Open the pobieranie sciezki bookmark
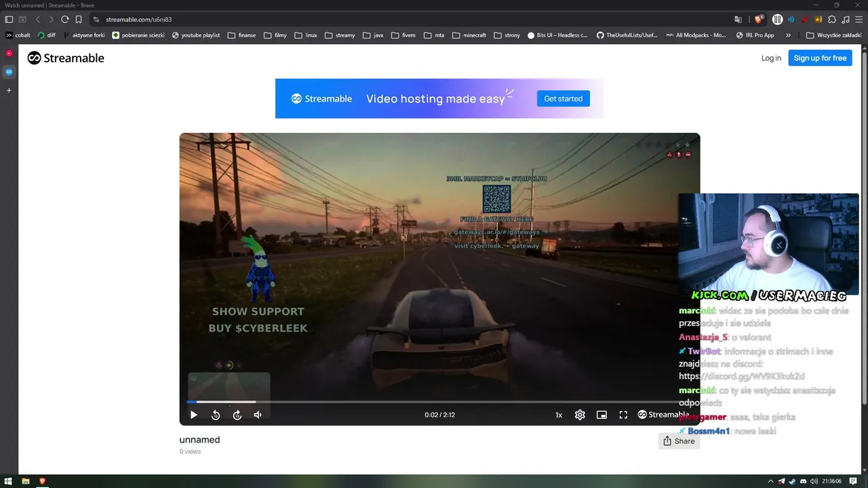 coord(138,35)
